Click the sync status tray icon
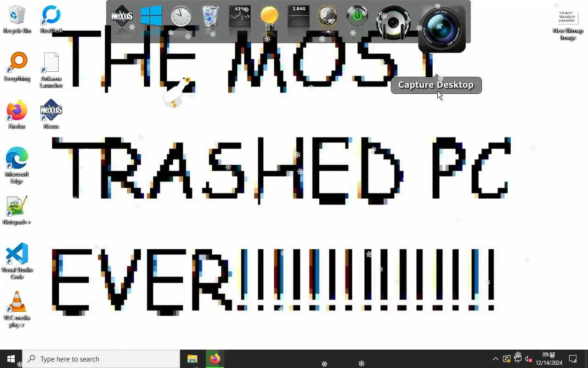This screenshot has width=588, height=368. [x=506, y=359]
